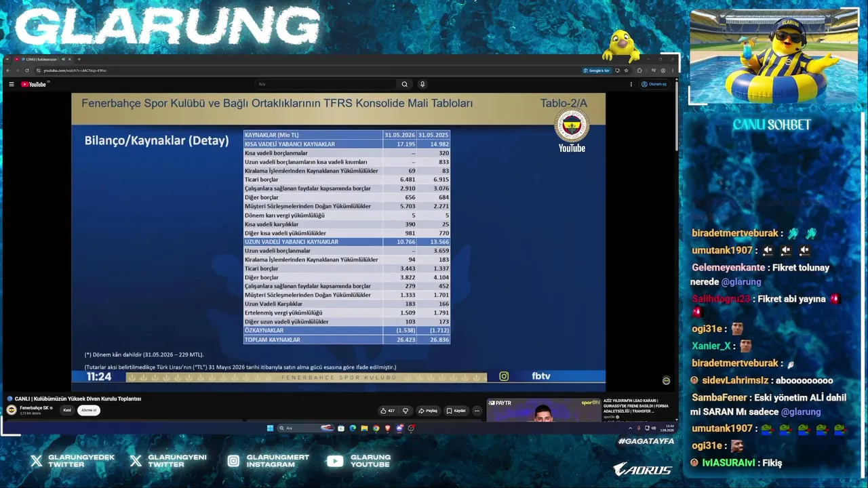
Task: Click the Abone ol subscribe button
Action: click(89, 410)
